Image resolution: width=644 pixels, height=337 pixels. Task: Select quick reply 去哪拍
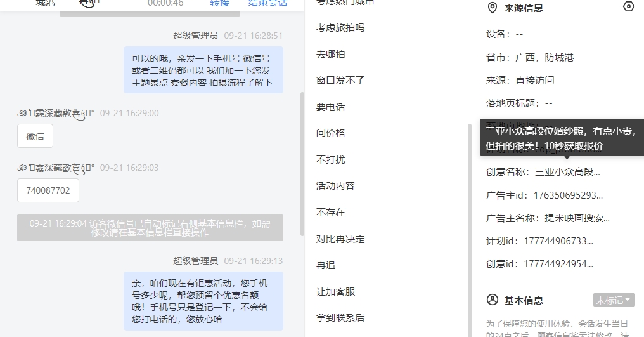tap(330, 55)
